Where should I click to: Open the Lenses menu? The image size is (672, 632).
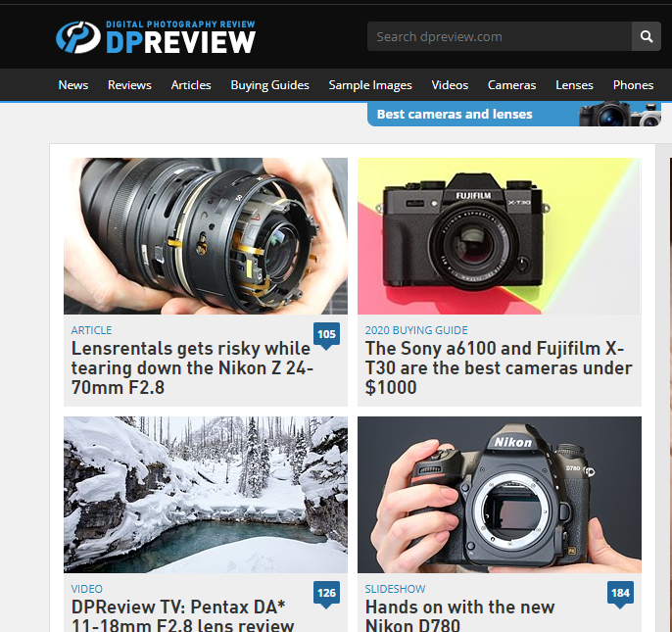point(574,85)
